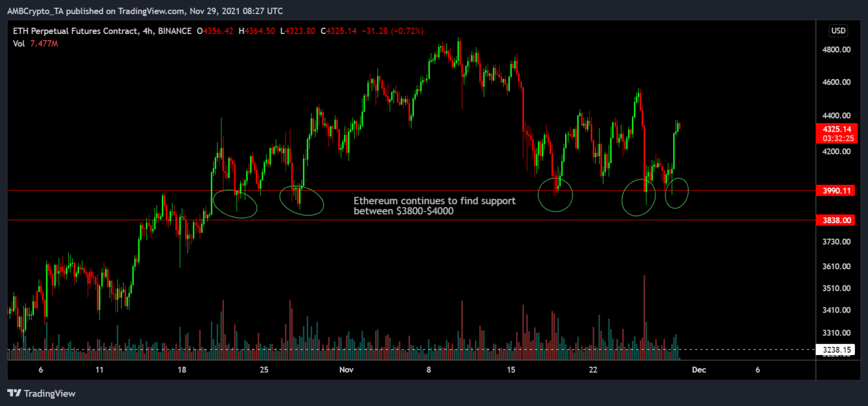Image resolution: width=868 pixels, height=406 pixels.
Task: Open the USD currency selector
Action: click(x=838, y=31)
